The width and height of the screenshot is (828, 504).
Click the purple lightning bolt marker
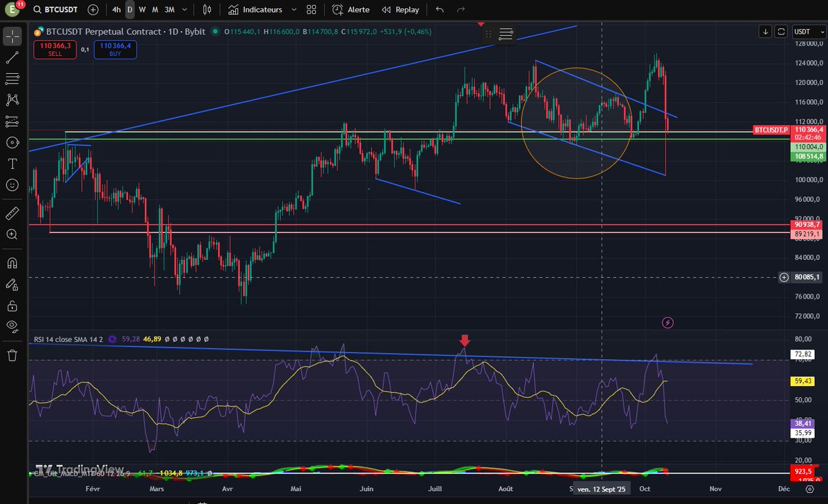(667, 322)
